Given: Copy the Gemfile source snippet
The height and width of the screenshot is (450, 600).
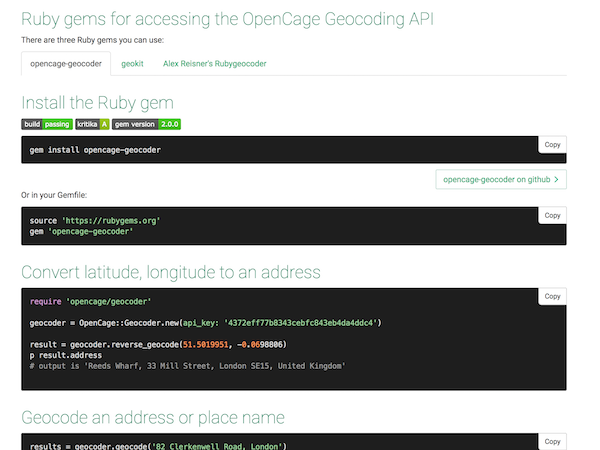Looking at the screenshot, I should pos(552,215).
